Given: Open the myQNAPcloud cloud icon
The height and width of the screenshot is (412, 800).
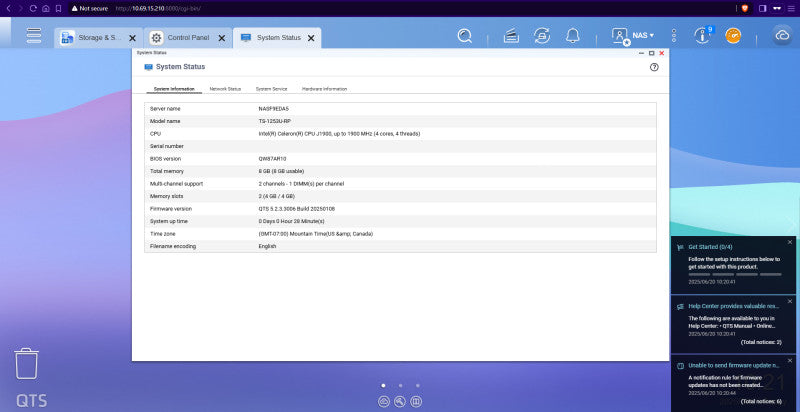Looking at the screenshot, I should (x=782, y=36).
